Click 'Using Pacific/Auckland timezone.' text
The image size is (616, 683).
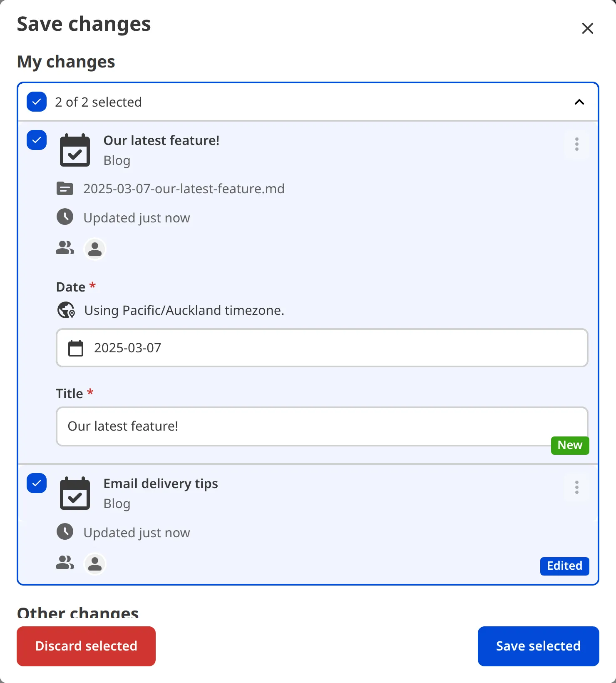point(184,311)
